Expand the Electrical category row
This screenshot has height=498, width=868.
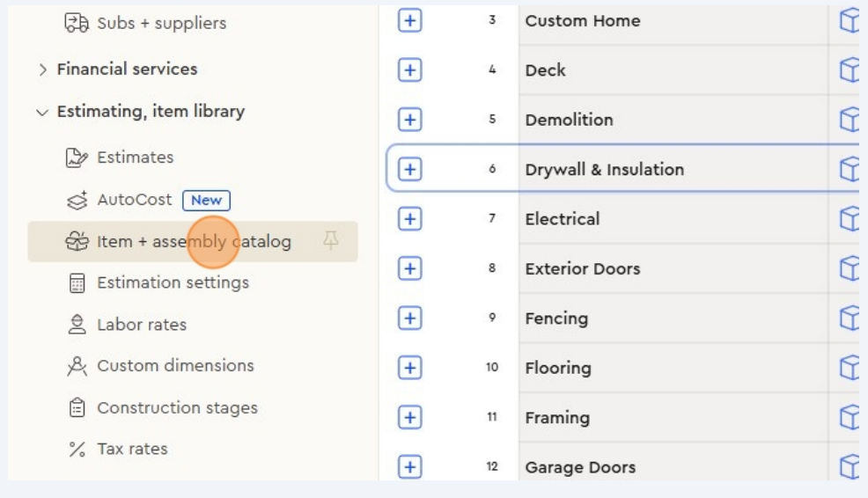(408, 218)
